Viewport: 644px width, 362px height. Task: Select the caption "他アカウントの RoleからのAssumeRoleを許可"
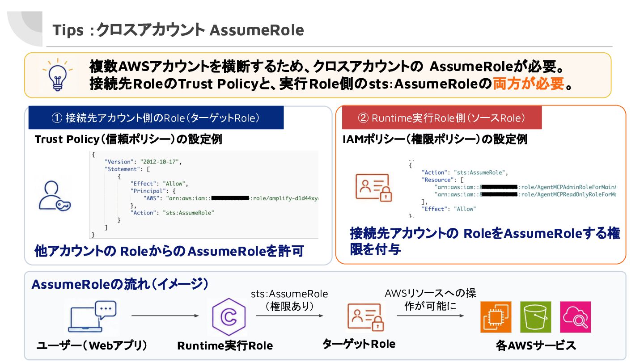point(169,251)
